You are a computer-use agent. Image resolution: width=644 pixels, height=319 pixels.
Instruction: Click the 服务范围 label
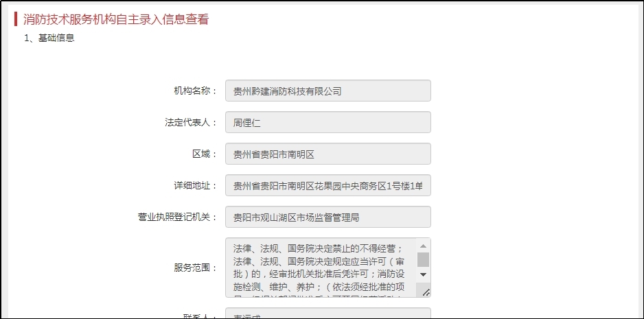pos(195,268)
